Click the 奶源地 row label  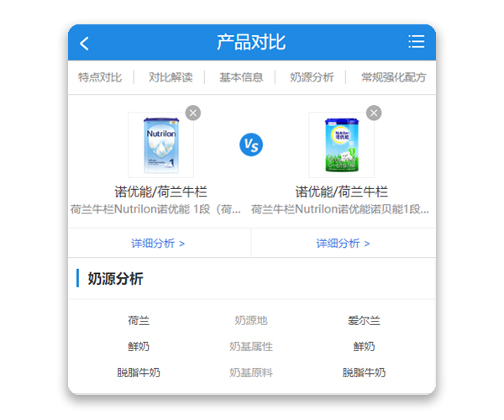251,321
